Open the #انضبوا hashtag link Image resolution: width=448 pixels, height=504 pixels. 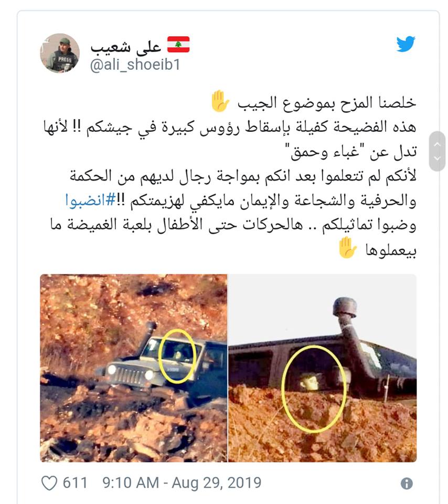tap(90, 201)
